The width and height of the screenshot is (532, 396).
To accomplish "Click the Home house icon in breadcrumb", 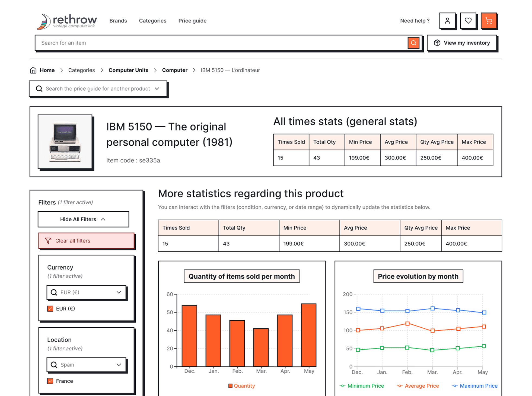I will tap(33, 70).
